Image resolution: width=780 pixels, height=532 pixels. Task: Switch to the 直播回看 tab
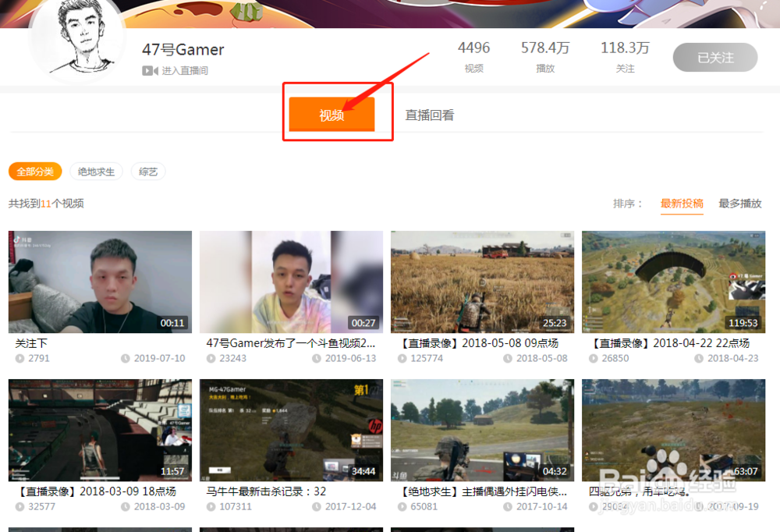[430, 114]
